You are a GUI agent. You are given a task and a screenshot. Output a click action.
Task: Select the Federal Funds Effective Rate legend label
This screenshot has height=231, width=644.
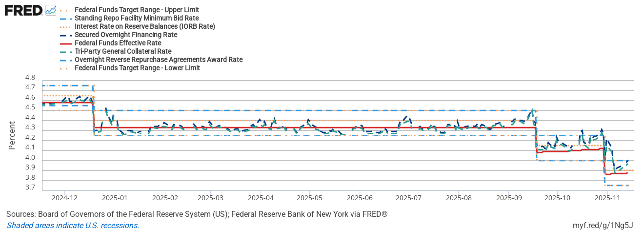coord(118,43)
